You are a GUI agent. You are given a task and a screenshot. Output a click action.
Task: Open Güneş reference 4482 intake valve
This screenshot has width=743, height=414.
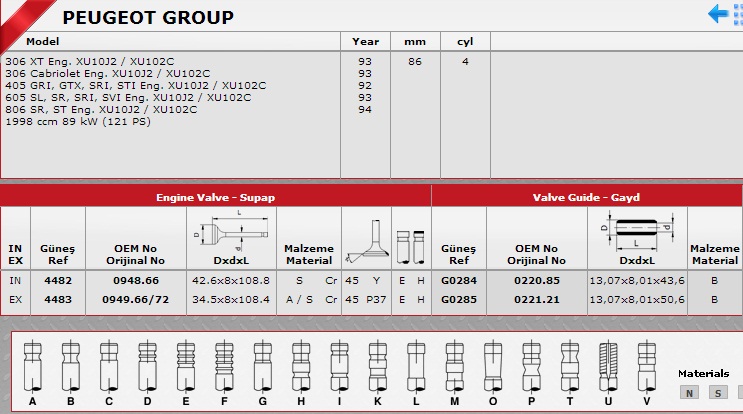pos(58,280)
